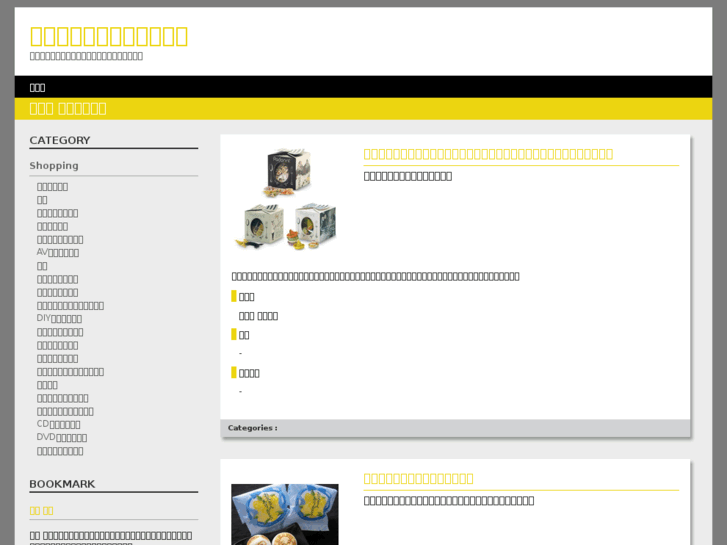Screen dimensions: 727x545
Task: Open the blue-wrapped food product thumbnail
Action: pos(285,514)
